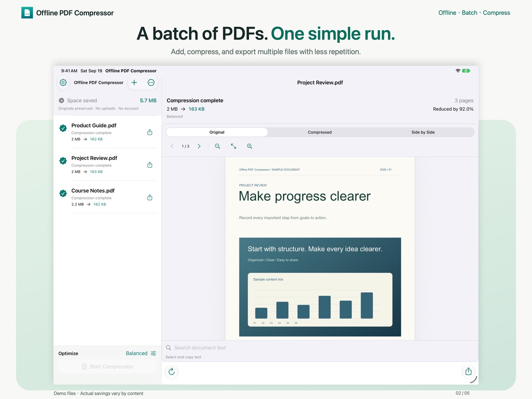Click the green checkmark badge for Course Notes.pdf

point(63,193)
